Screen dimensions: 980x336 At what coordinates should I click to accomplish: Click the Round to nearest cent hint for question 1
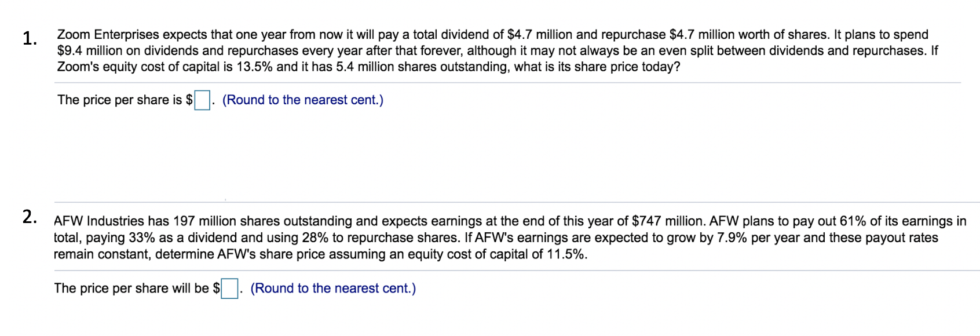(x=303, y=100)
